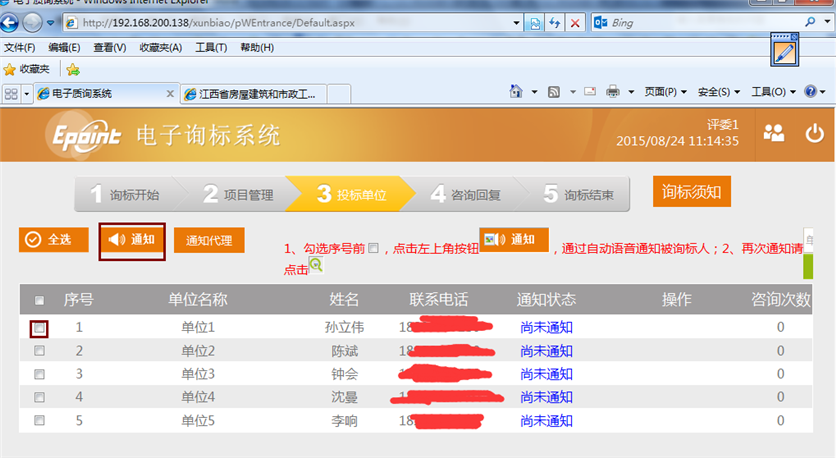This screenshot has width=836, height=458.
Task: Open the 安全(S) dropdown menu
Action: tap(719, 92)
